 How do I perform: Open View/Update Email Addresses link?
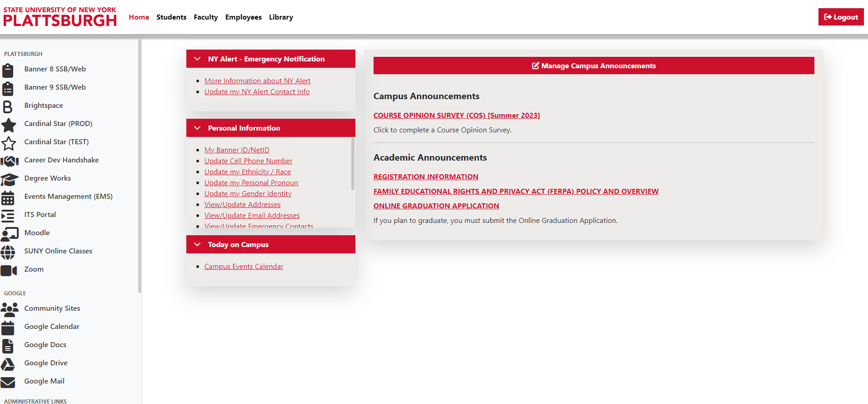click(x=252, y=216)
